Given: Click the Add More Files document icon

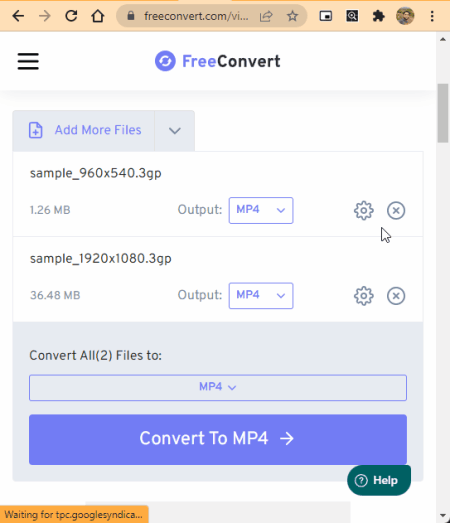Looking at the screenshot, I should 35,130.
